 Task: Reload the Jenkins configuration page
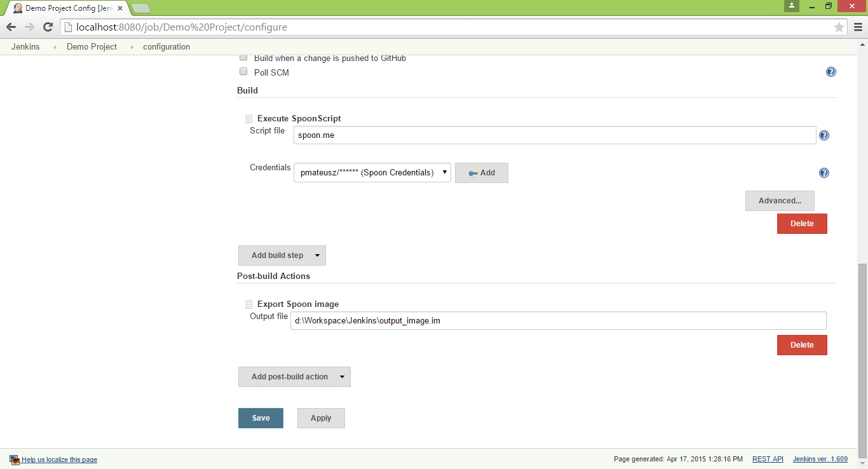tap(48, 27)
